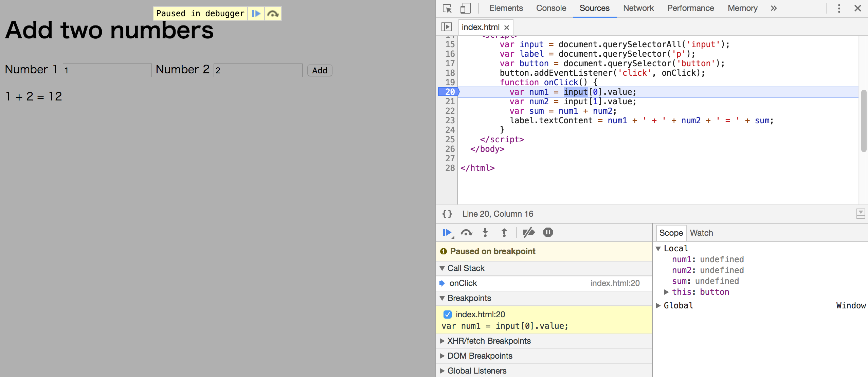
Task: Click the inspect element picker icon
Action: (x=447, y=8)
